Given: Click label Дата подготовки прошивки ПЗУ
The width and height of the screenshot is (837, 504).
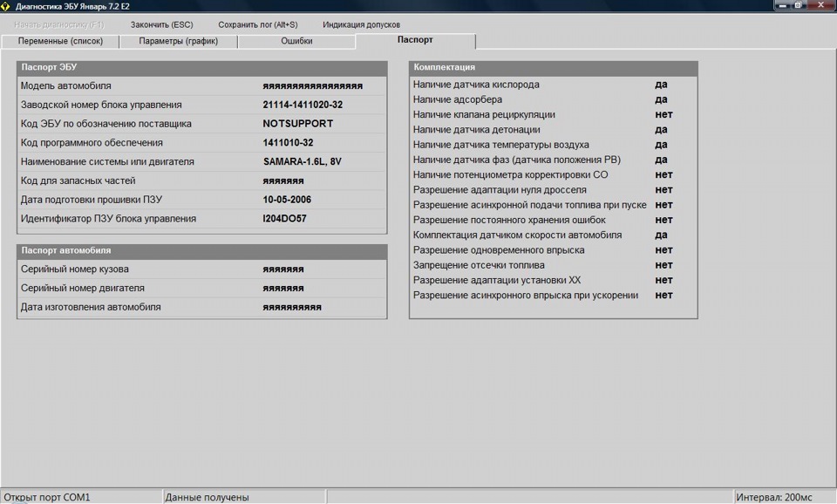Looking at the screenshot, I should [92, 200].
